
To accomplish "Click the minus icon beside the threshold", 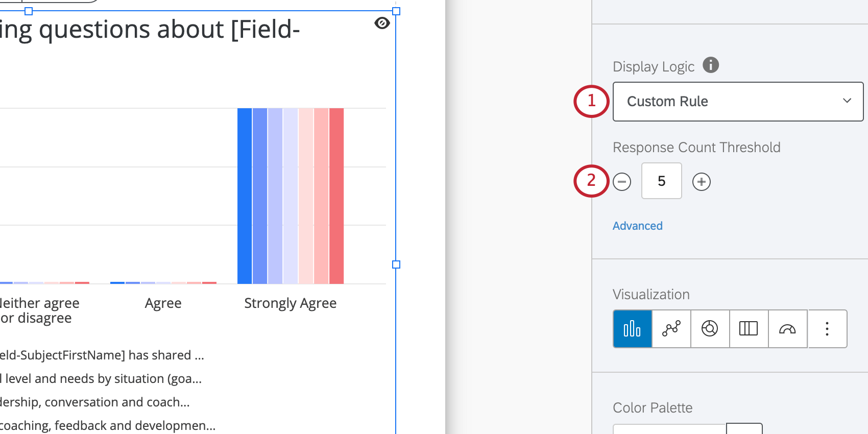I will coord(622,181).
